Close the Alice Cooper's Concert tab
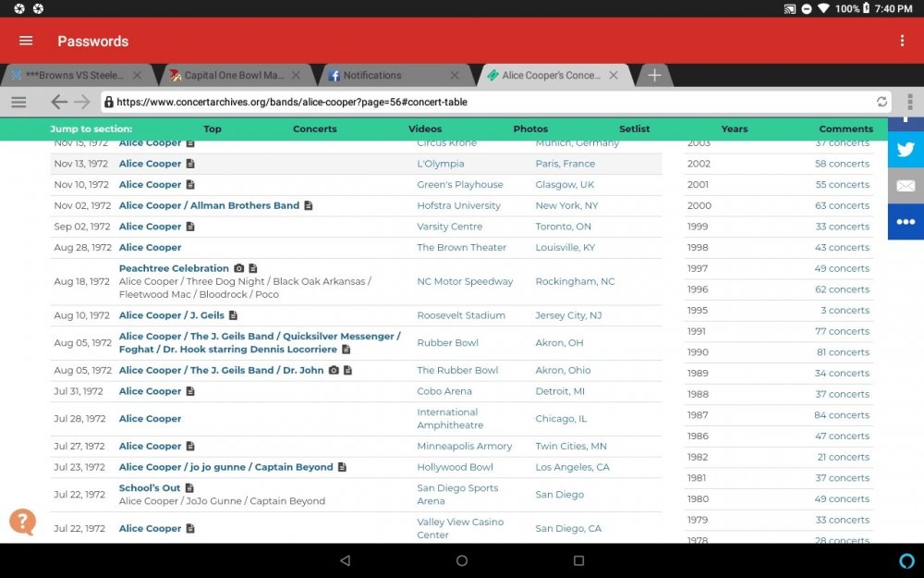The image size is (924, 578). coord(614,76)
